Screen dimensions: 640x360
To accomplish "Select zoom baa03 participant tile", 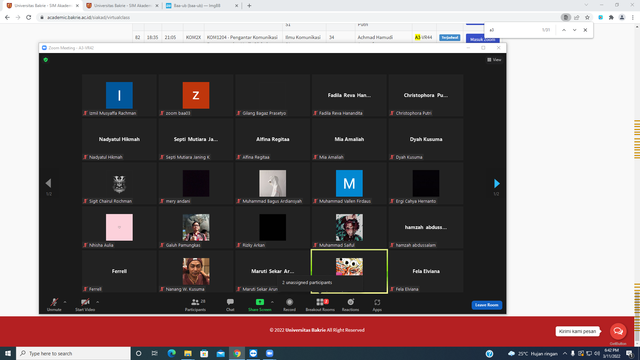I will coord(196,96).
